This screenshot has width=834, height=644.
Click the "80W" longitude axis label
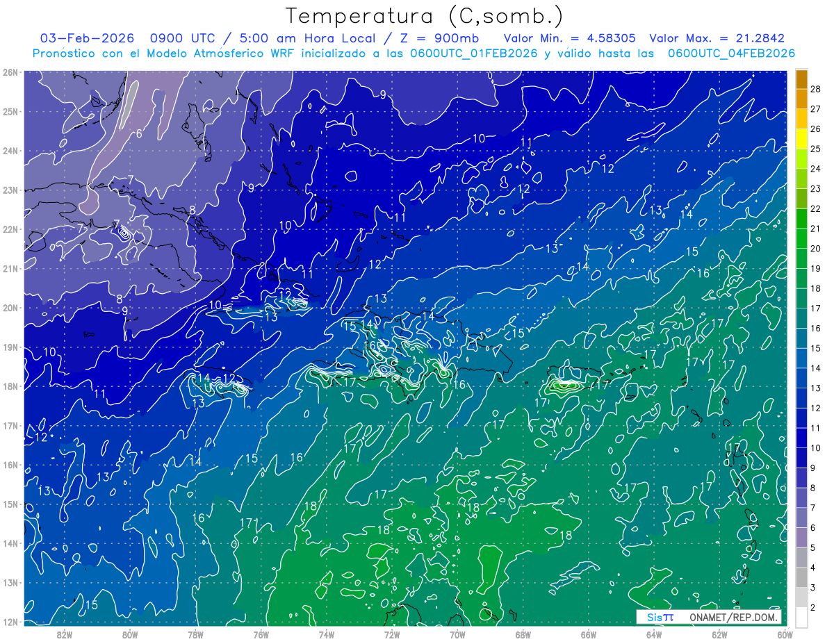point(130,634)
